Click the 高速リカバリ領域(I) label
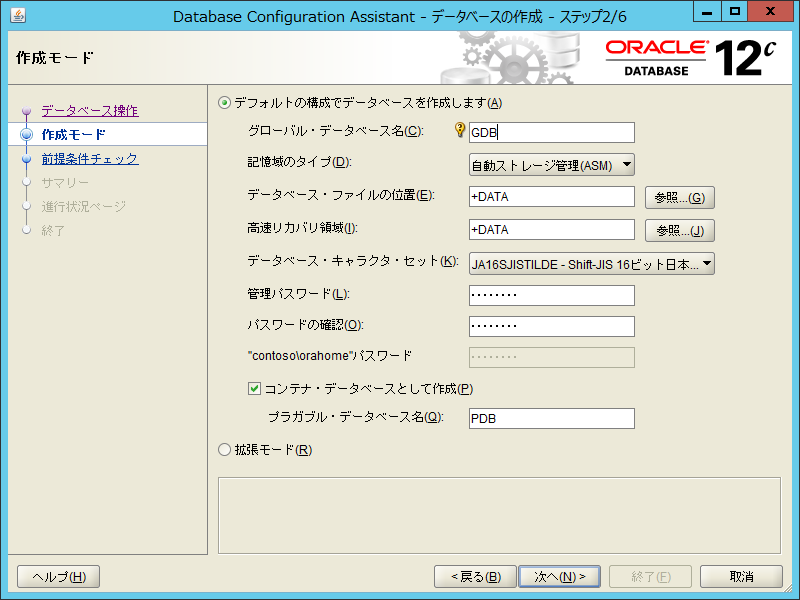 [x=302, y=228]
